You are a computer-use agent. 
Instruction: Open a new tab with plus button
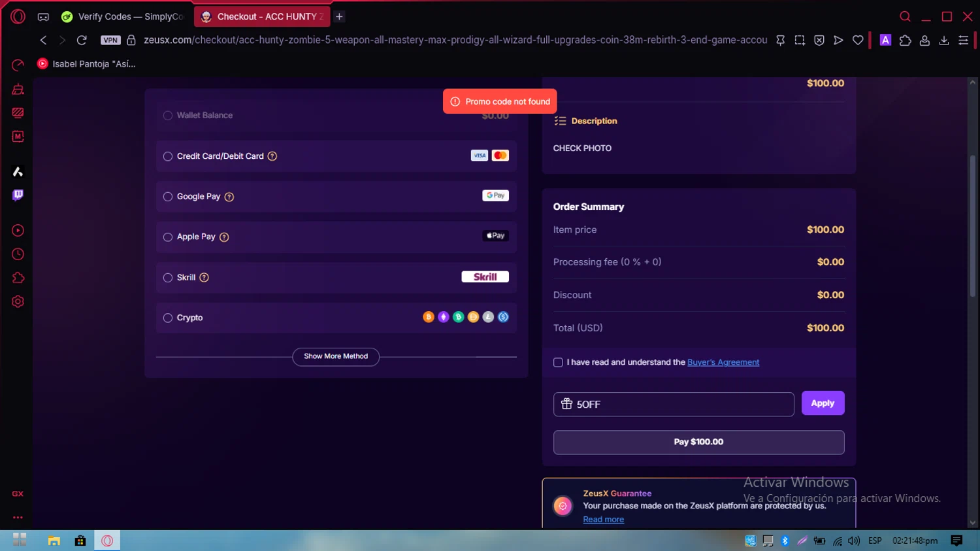339,16
